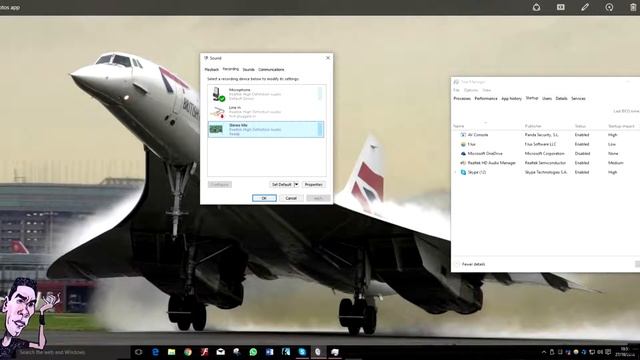
Task: Open the Users tab in Task Manager
Action: tap(547, 98)
